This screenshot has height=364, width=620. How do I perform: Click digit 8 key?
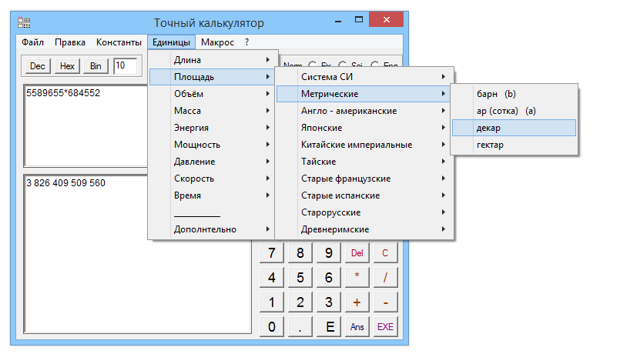coord(300,253)
